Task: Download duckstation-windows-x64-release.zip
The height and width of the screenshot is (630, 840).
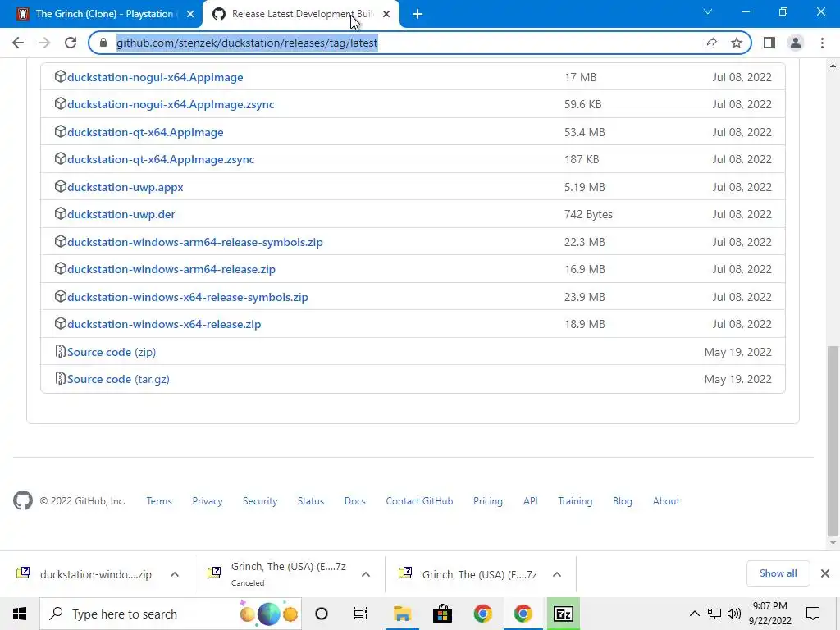Action: click(164, 324)
